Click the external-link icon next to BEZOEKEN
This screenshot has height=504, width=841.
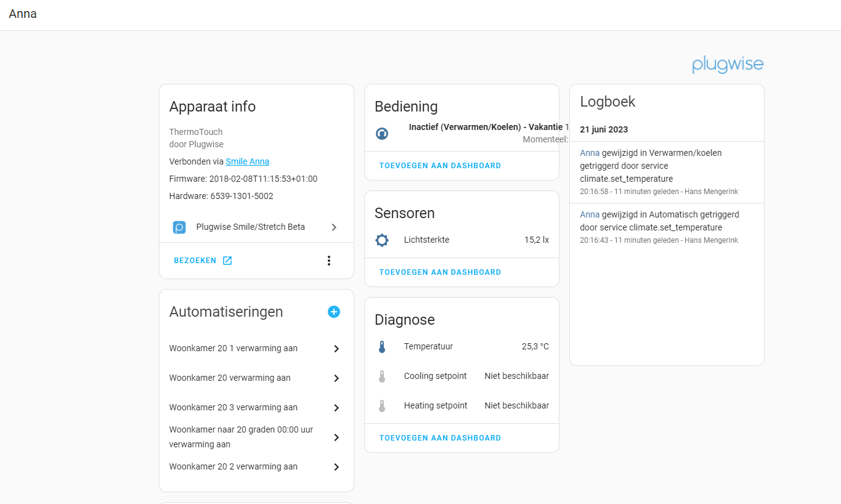pos(227,260)
